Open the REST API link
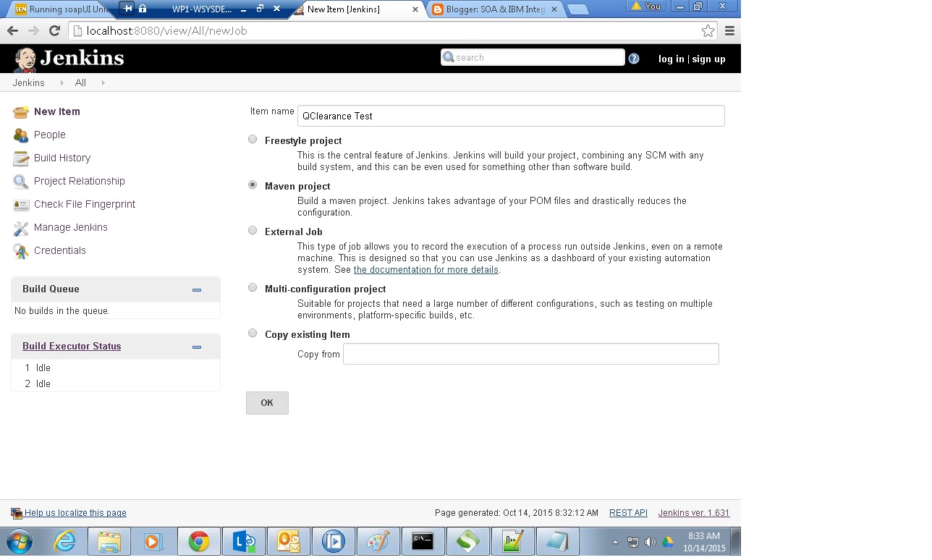 628,513
